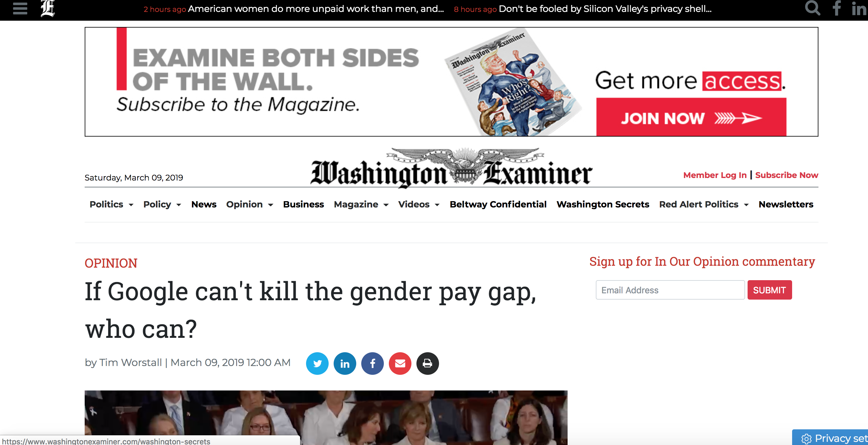Click the red SUBMIT button

click(x=770, y=290)
